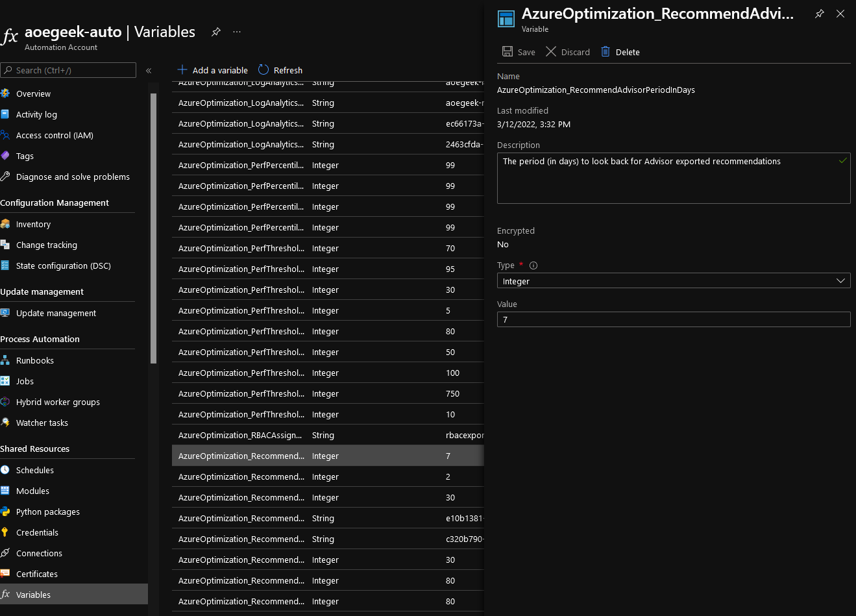This screenshot has height=616, width=856.
Task: Discard variable changes
Action: point(568,52)
